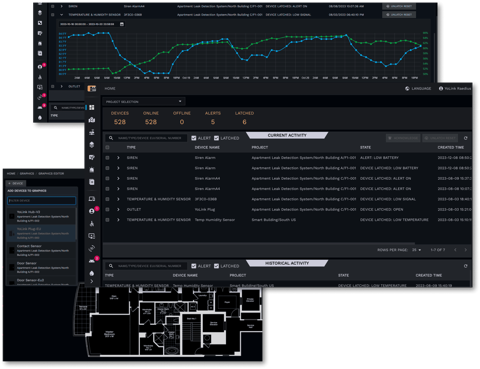Click Home breadcrumb in graphics editor

11,174
